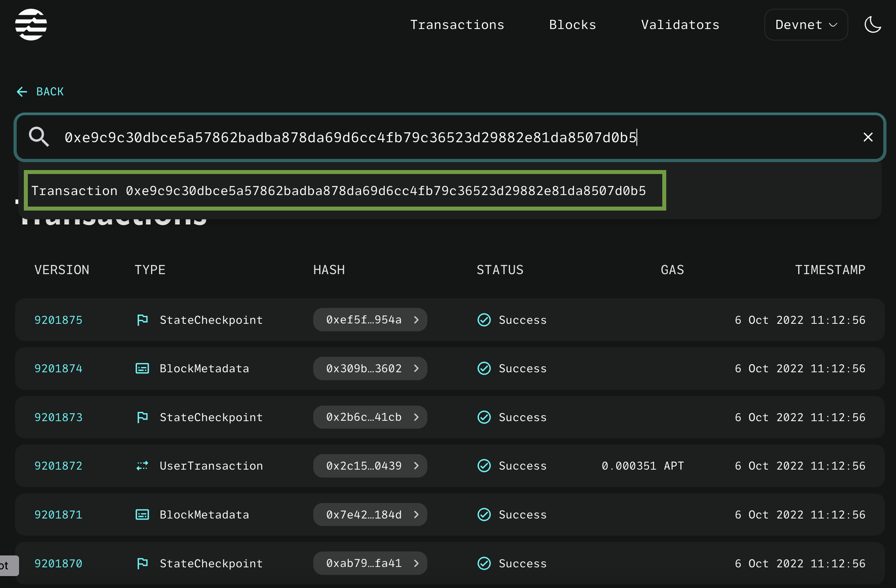Toggle the Success status badge on row 9201871
The height and width of the screenshot is (588, 896).
tap(512, 514)
